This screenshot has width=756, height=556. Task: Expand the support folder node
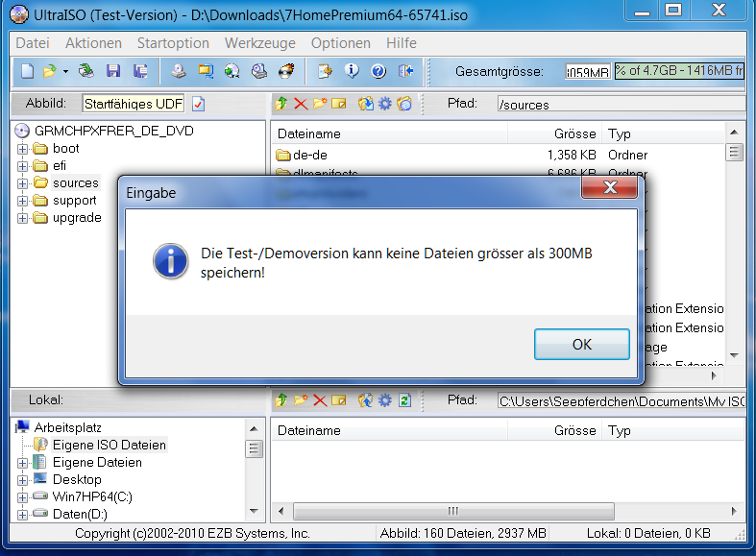pyautogui.click(x=22, y=201)
